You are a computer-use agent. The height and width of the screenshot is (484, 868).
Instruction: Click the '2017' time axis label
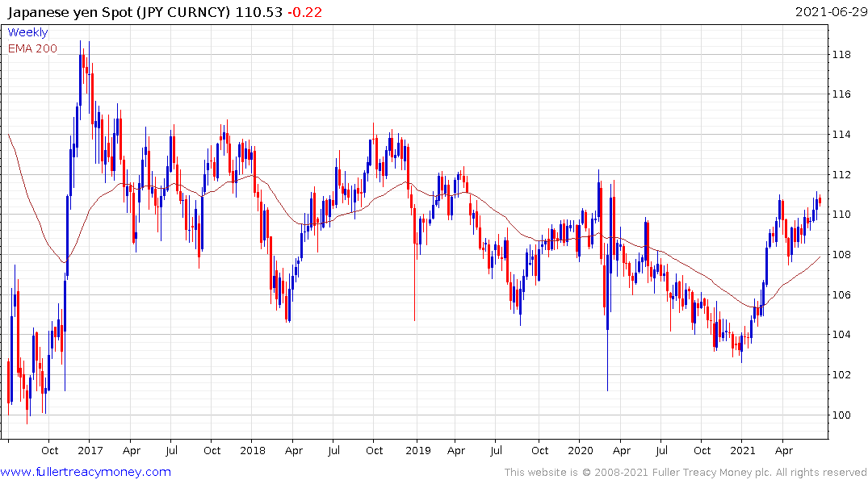click(90, 450)
